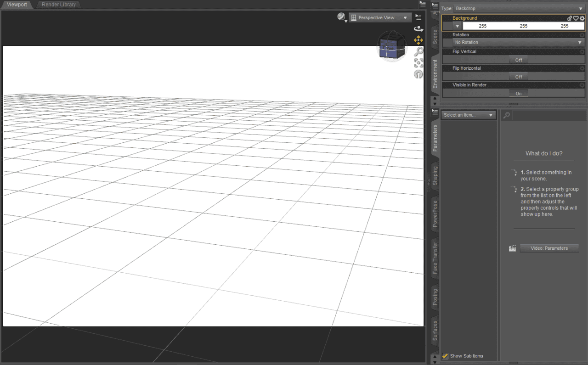Select the Orbit camera rotation tool icon
This screenshot has height=365, width=588.
(418, 28)
